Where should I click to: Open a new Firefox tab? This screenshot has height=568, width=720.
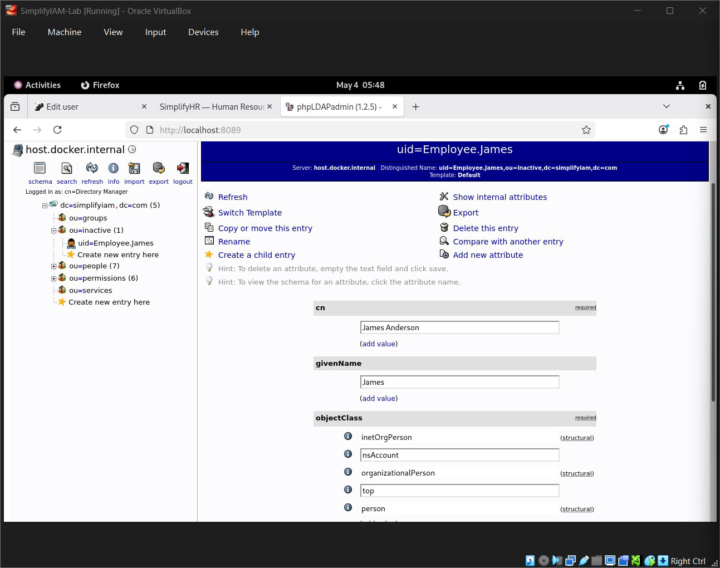click(x=416, y=107)
